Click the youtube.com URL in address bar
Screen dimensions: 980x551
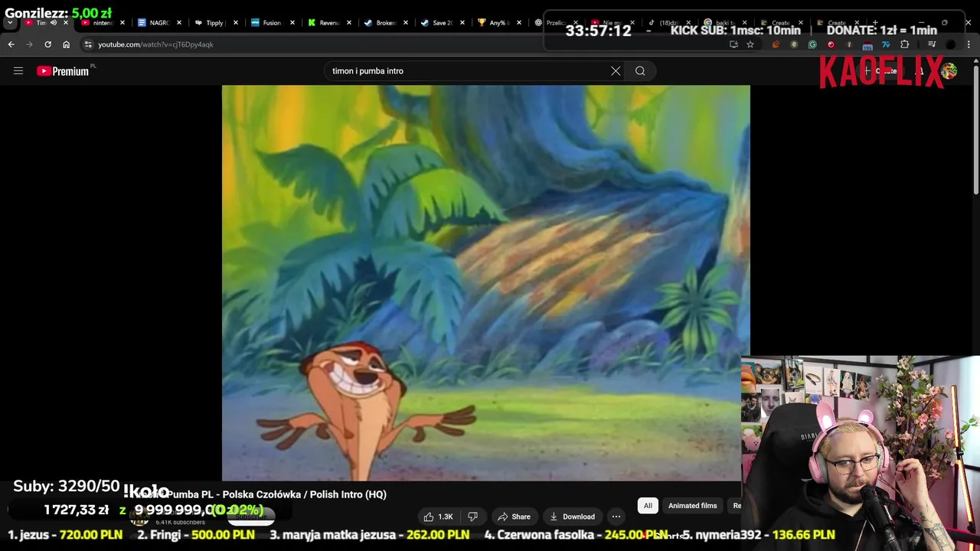tap(155, 44)
